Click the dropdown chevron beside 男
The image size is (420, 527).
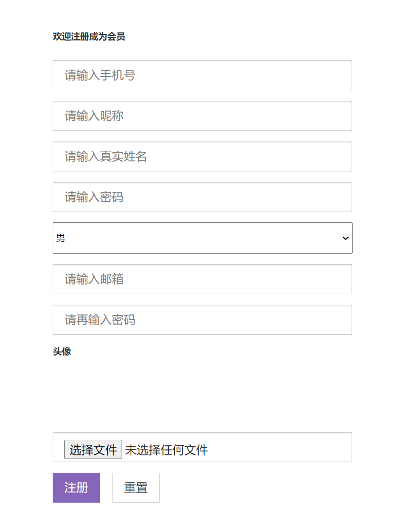[x=345, y=238]
